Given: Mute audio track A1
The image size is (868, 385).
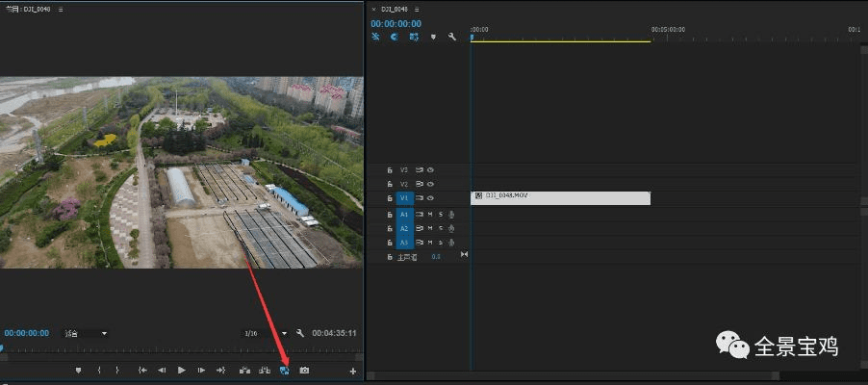Looking at the screenshot, I should (430, 214).
